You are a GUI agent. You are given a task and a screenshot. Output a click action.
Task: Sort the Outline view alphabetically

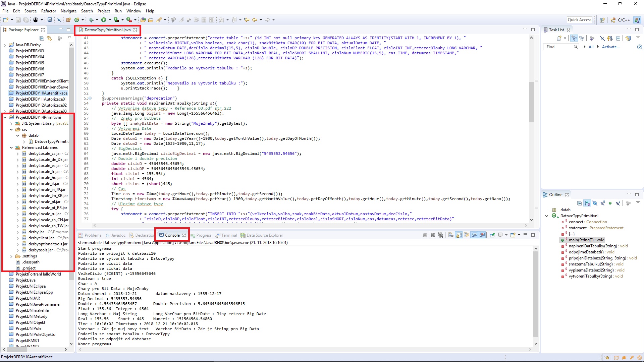click(x=587, y=203)
